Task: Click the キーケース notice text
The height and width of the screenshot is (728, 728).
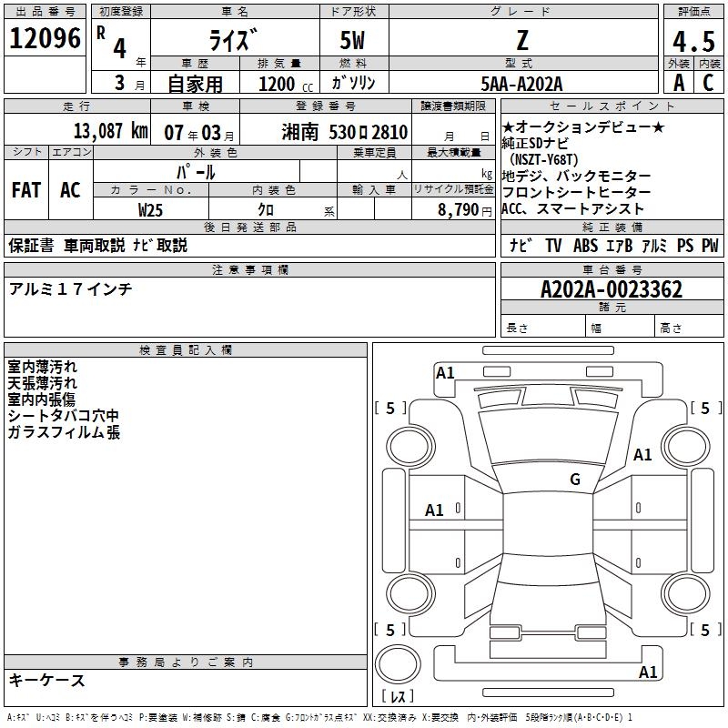Action: click(x=46, y=680)
